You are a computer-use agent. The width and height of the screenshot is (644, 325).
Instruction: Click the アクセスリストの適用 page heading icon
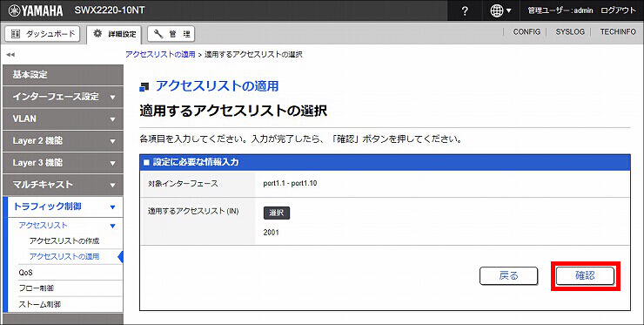(144, 87)
